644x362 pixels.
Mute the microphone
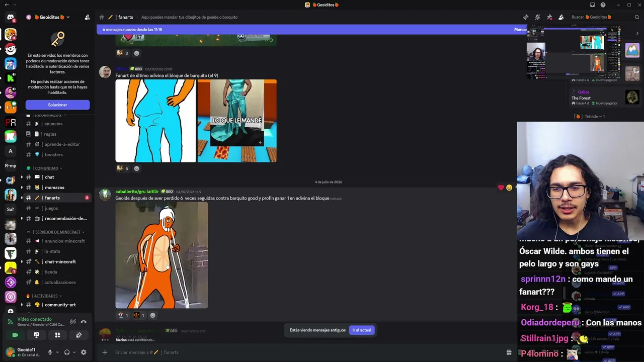pos(50,352)
